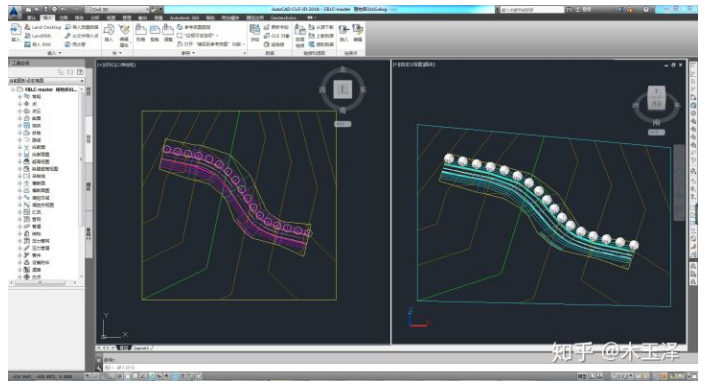Image resolution: width=706 pixels, height=392 pixels.
Task: Collapse the FBLC-master drawing node in the Toolspace tree
Action: tap(13, 90)
